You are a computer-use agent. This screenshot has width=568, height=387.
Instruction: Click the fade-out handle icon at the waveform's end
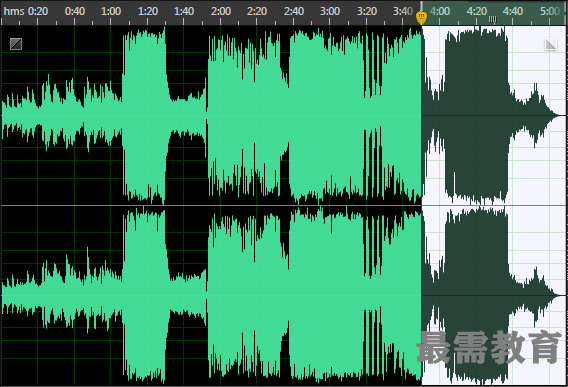pyautogui.click(x=551, y=44)
